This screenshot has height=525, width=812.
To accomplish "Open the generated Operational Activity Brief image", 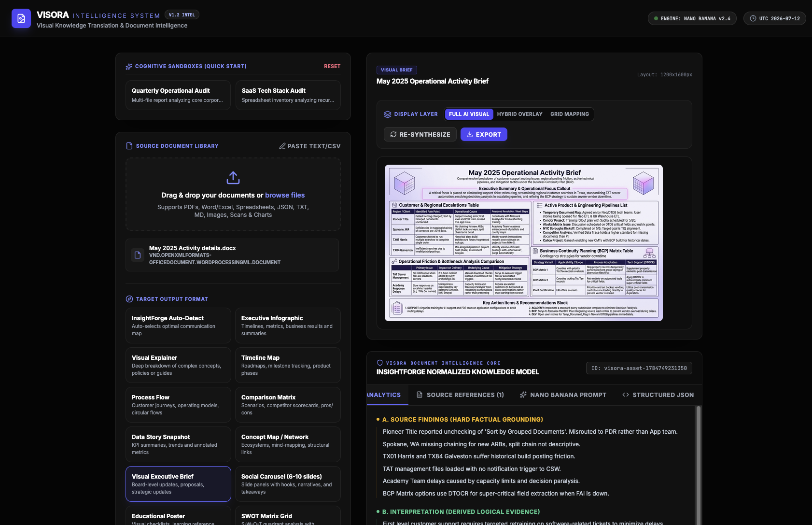I will click(524, 243).
